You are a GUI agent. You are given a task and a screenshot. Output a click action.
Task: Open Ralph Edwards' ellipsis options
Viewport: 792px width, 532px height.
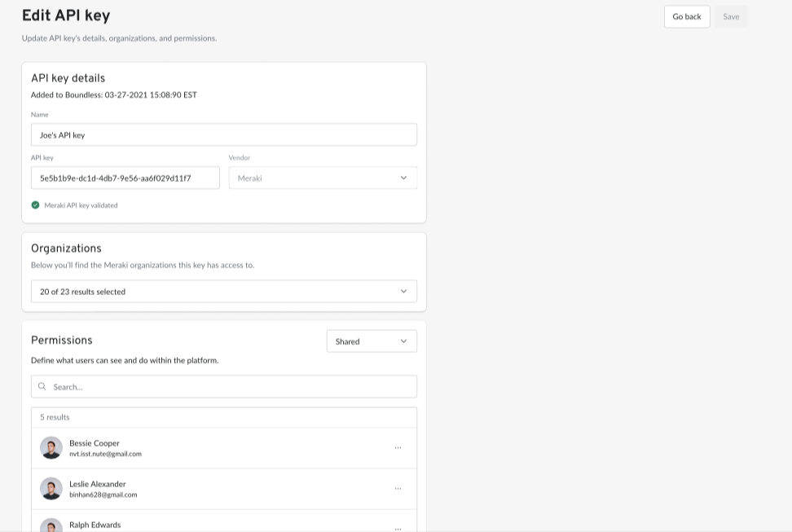click(398, 529)
